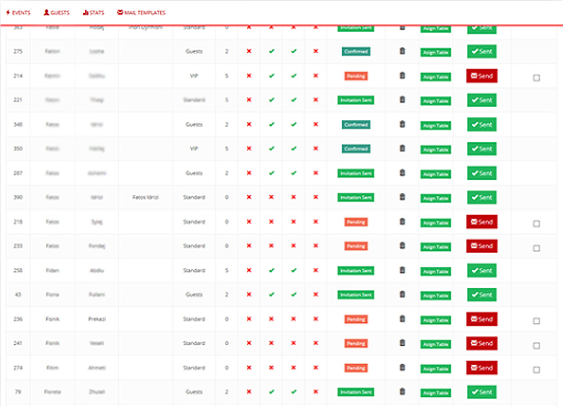This screenshot has width=563, height=407.
Task: Click Pending status badge in row 214
Action: pos(356,76)
